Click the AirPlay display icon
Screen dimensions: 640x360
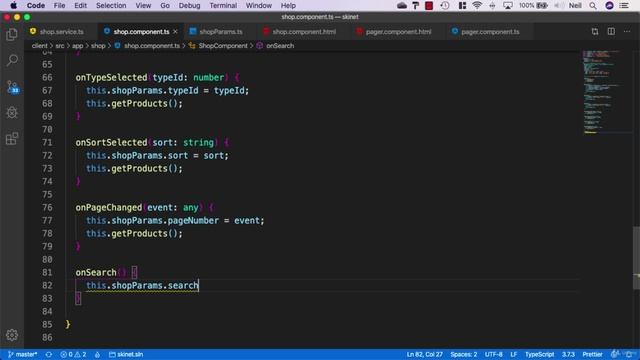[x=508, y=5]
